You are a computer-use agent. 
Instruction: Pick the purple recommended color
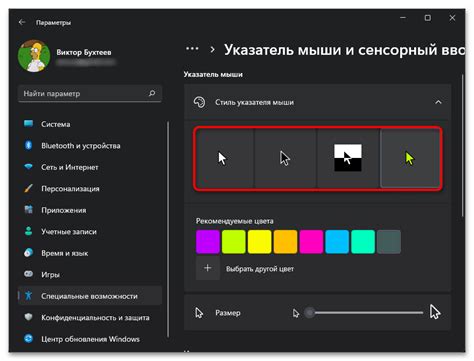[x=208, y=242]
